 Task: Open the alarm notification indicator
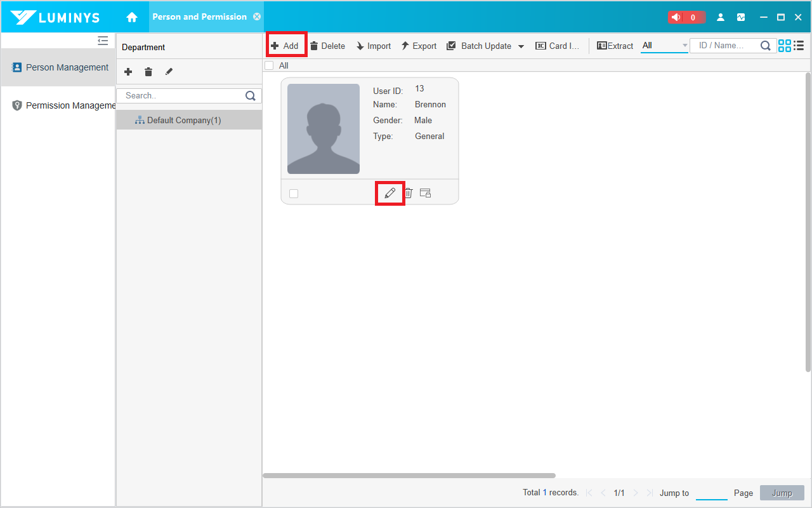coord(686,17)
